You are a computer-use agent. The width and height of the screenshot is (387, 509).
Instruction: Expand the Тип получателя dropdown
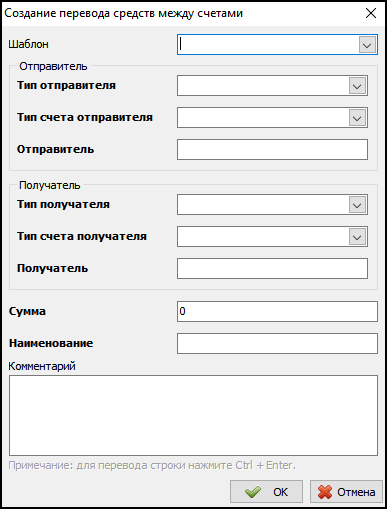[357, 205]
